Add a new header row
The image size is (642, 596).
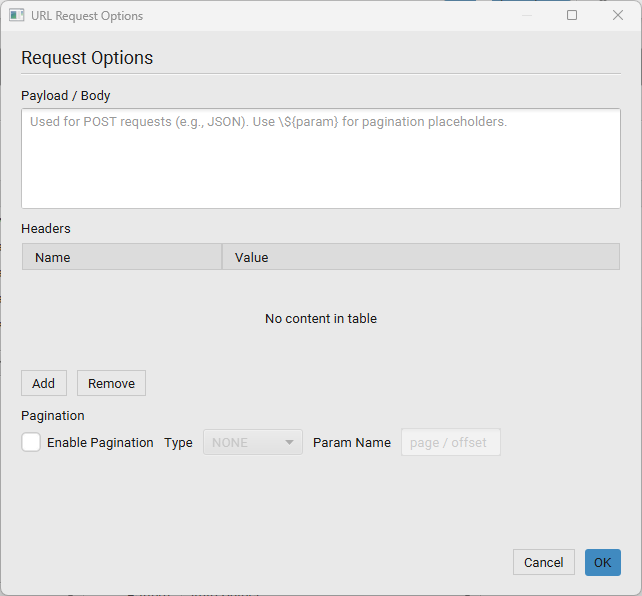(44, 383)
